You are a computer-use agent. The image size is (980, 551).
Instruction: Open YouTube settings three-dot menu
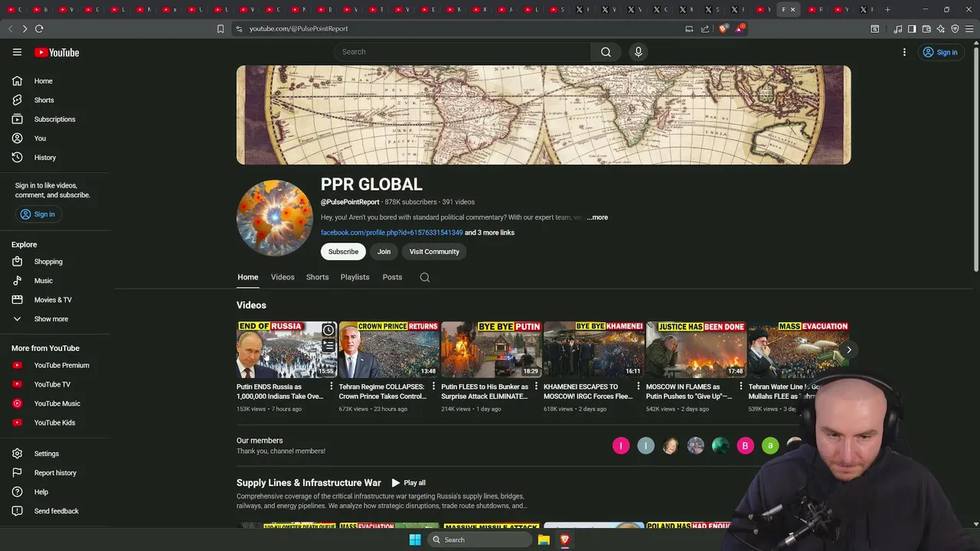904,52
